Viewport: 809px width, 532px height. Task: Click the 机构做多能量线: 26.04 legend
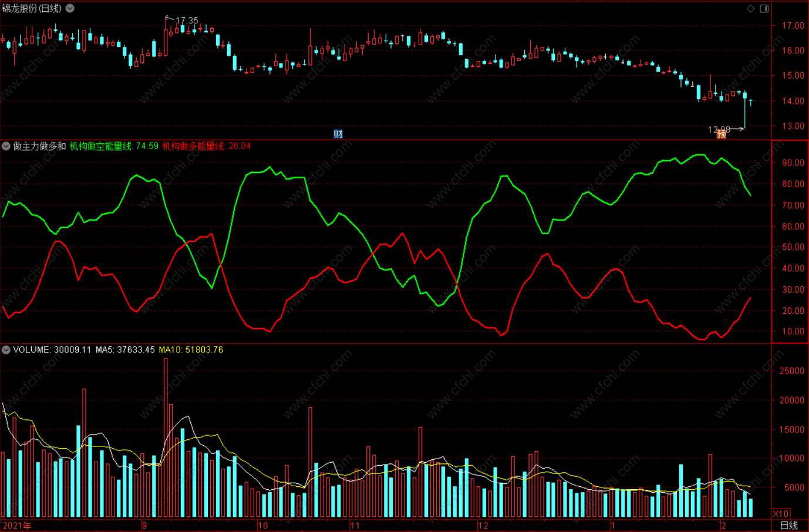point(207,146)
